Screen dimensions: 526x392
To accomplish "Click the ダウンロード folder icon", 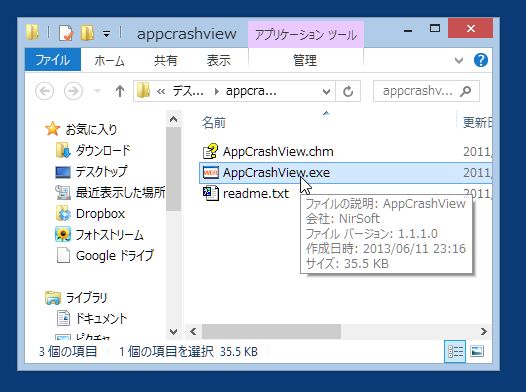I will [63, 151].
